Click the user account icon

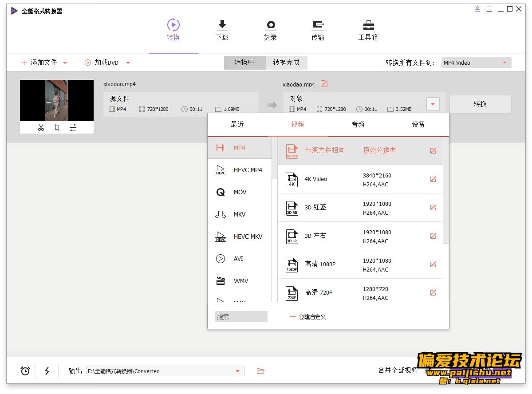(477, 9)
